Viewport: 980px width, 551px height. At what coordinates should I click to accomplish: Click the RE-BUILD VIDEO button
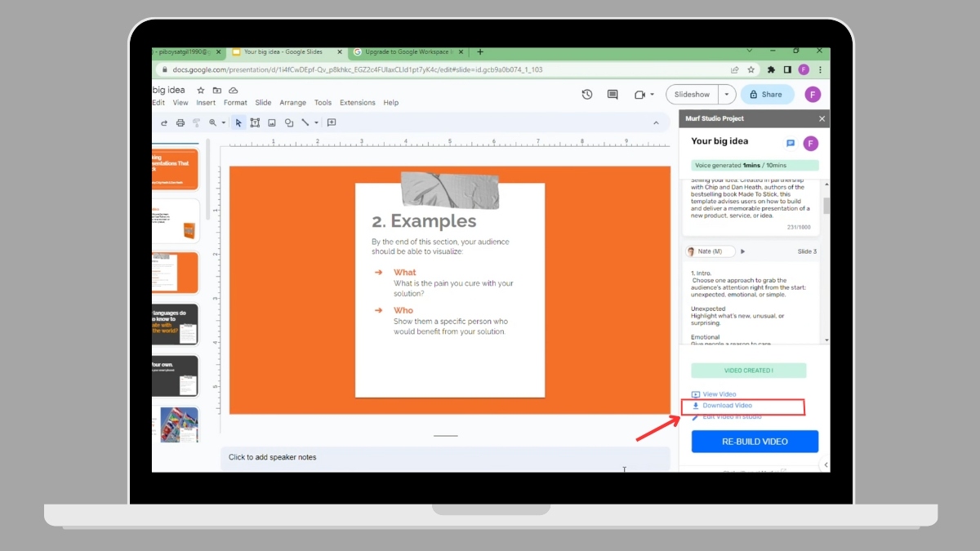coord(755,442)
